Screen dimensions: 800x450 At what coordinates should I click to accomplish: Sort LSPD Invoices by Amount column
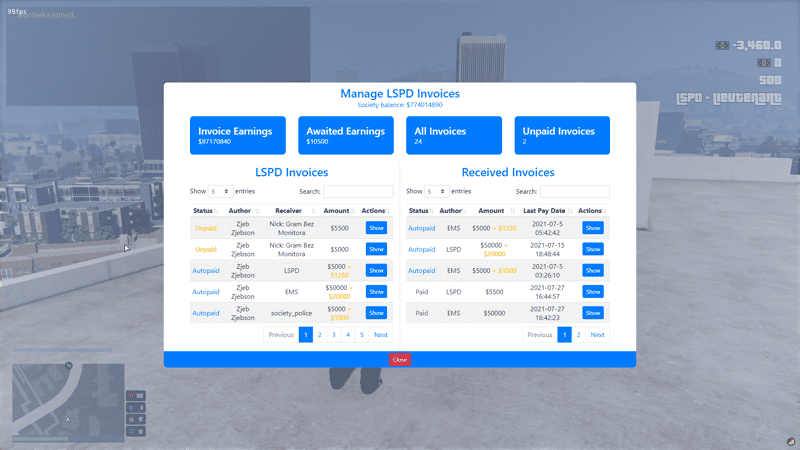click(338, 211)
